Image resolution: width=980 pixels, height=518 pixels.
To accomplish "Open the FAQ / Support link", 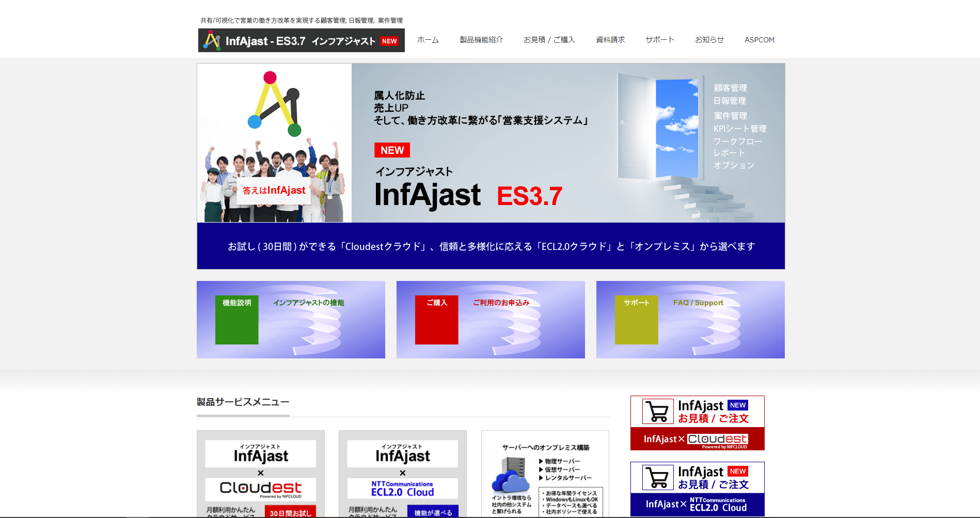I will [698, 303].
